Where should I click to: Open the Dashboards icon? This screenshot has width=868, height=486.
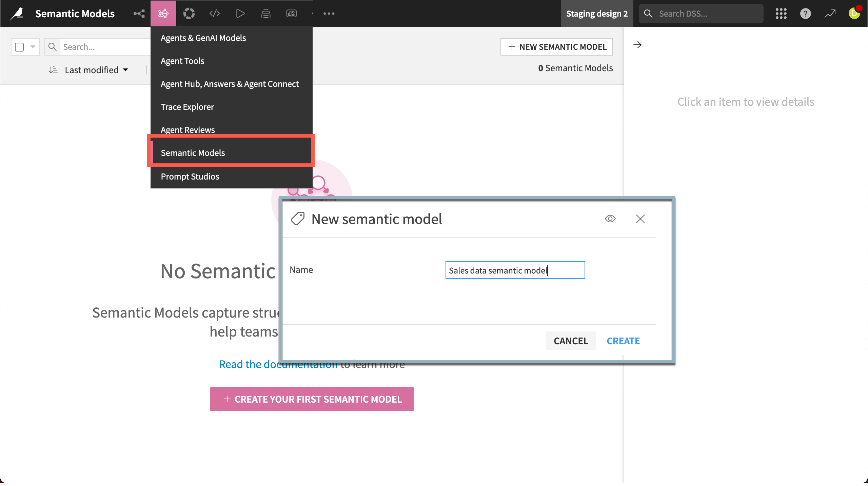[x=291, y=14]
